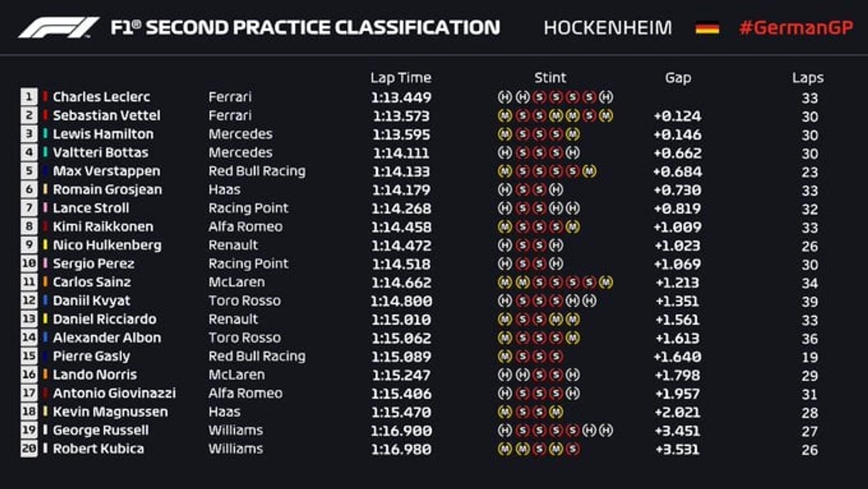Click Daniil Kvyat's lap count of 39
This screenshot has width=868, height=489.
pos(809,302)
